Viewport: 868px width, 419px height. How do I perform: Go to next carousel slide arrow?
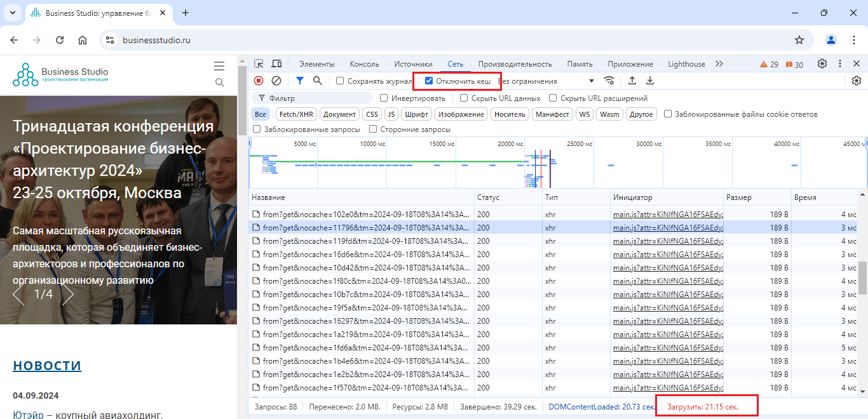67,294
